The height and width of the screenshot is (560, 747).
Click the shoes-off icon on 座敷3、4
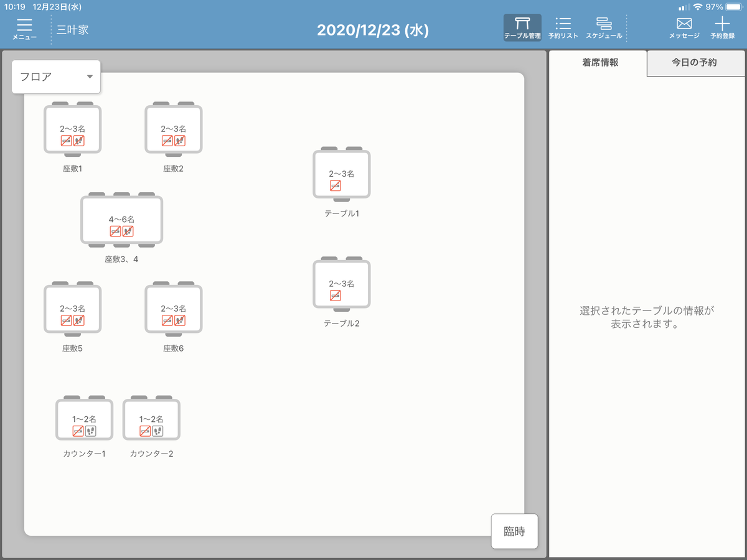coord(128,231)
